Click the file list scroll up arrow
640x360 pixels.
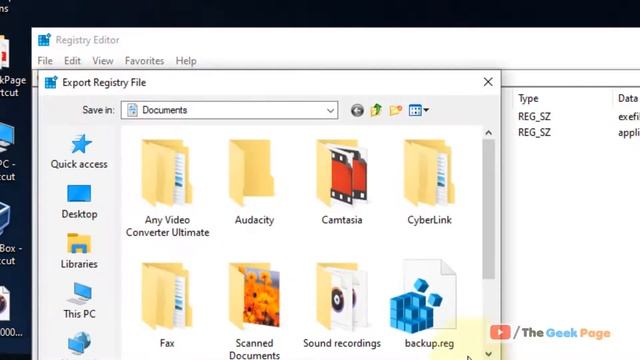point(489,133)
